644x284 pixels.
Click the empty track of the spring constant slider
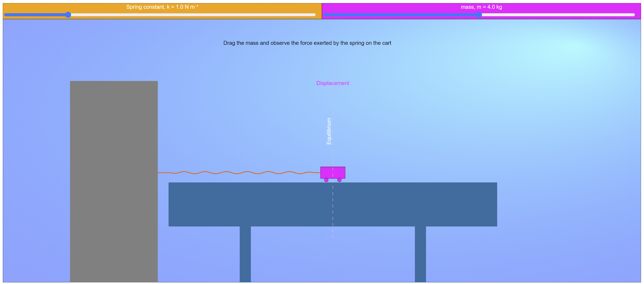pyautogui.click(x=193, y=15)
